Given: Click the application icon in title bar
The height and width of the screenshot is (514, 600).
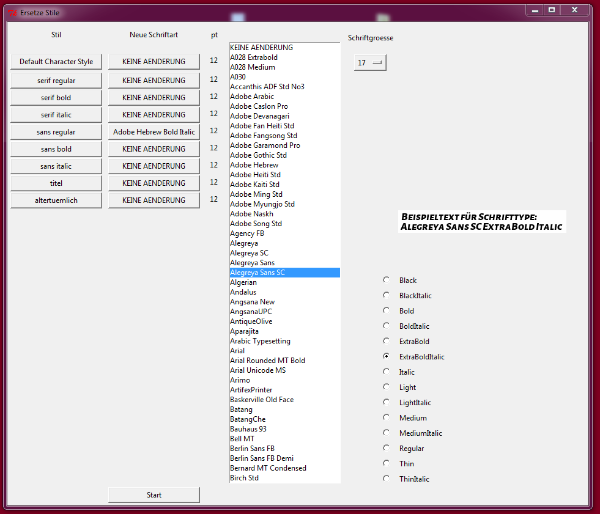Looking at the screenshot, I should [12, 10].
